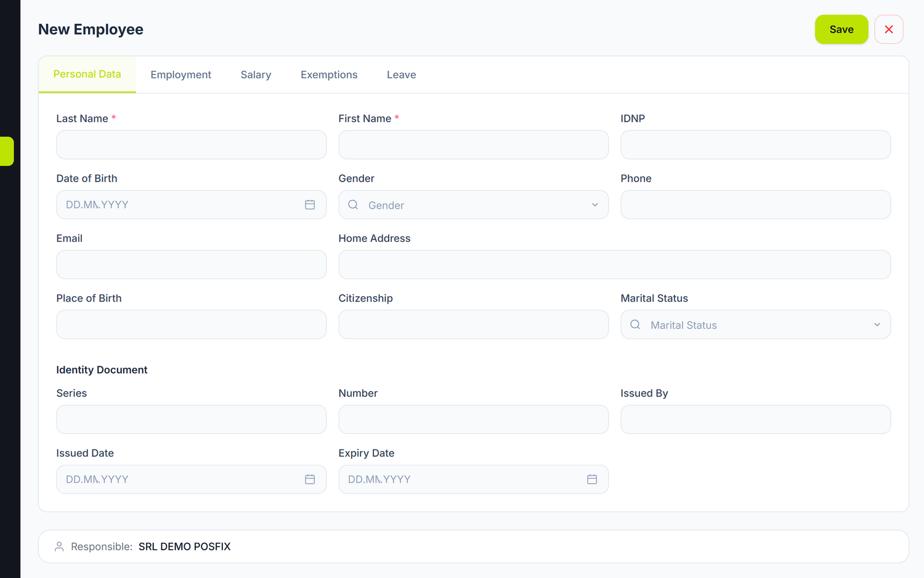This screenshot has width=924, height=578.
Task: Switch to the Personal Data tab
Action: [87, 74]
